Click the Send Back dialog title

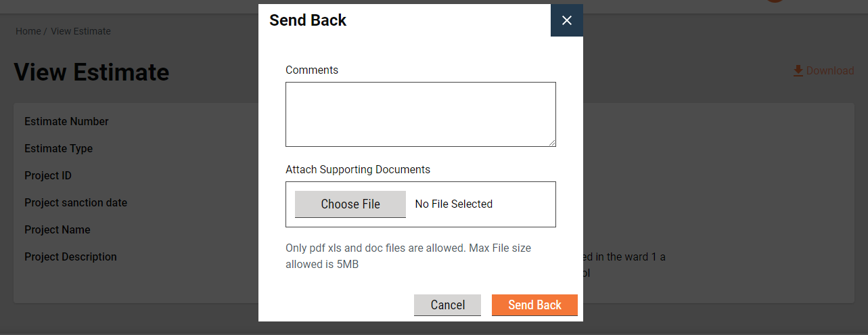pyautogui.click(x=308, y=20)
